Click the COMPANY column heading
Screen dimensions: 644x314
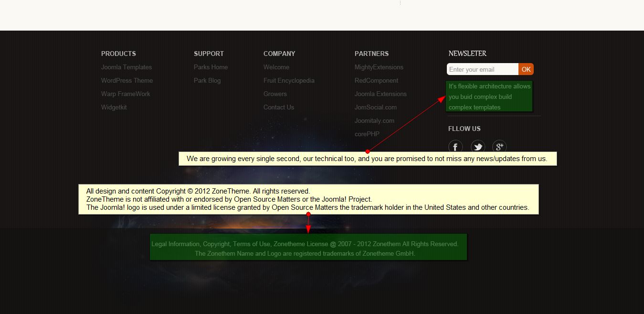point(279,54)
